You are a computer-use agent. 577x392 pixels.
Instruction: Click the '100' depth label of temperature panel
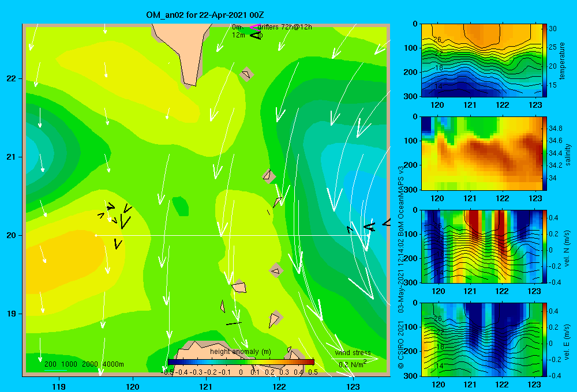[x=411, y=48]
